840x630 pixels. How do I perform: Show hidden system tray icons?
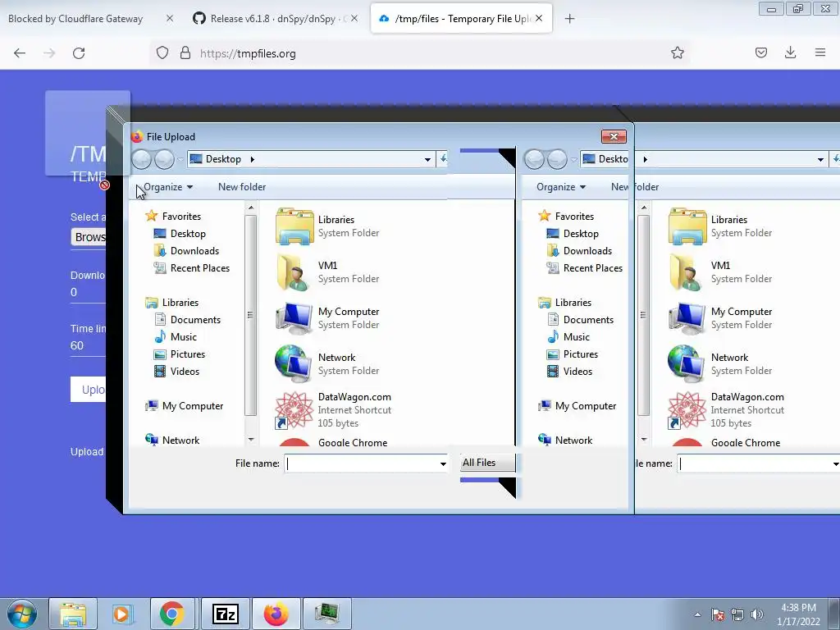[x=697, y=614]
